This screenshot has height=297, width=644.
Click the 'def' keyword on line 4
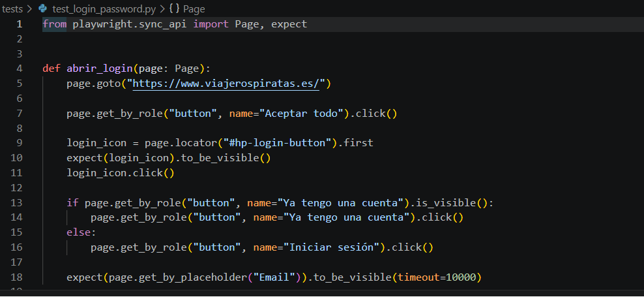[51, 69]
